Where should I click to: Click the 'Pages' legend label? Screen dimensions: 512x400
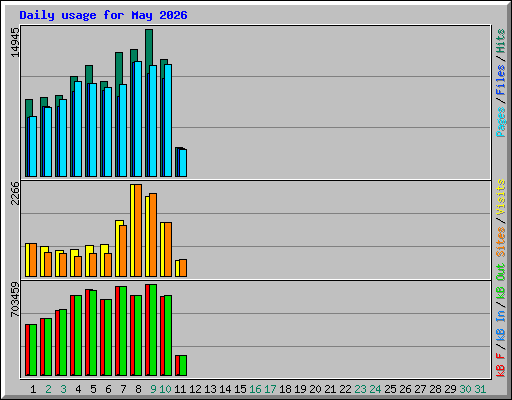[501, 122]
